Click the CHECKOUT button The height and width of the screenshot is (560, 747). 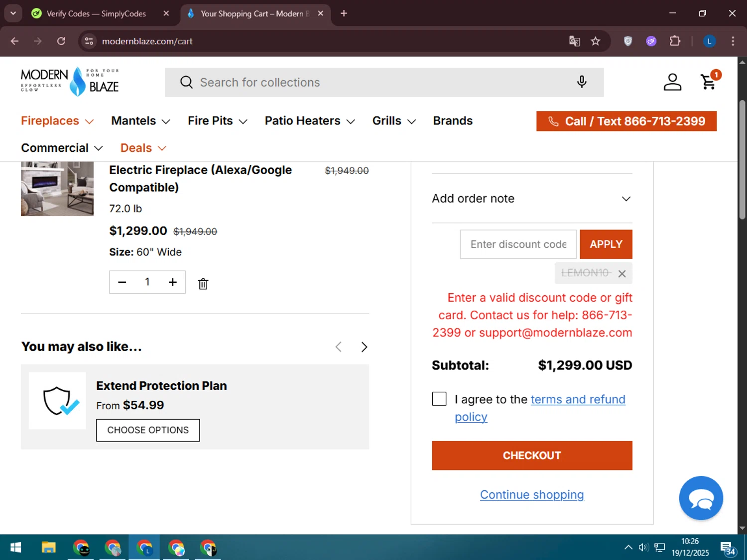click(532, 455)
